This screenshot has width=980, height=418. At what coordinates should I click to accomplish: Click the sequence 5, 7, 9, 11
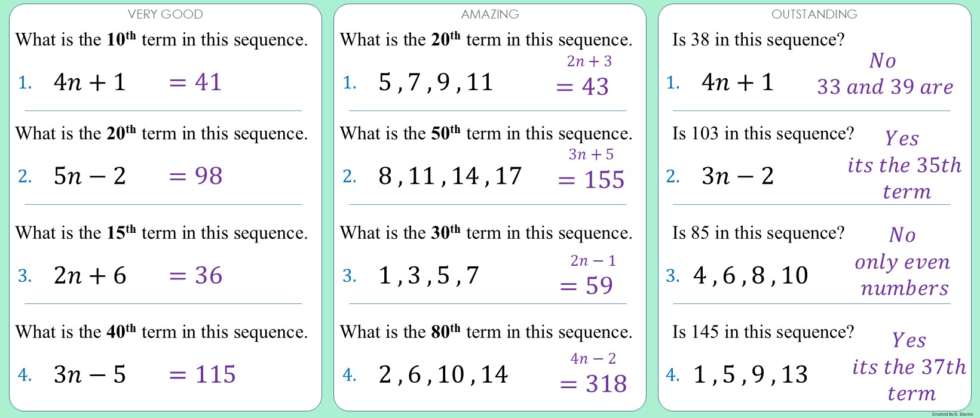(436, 82)
